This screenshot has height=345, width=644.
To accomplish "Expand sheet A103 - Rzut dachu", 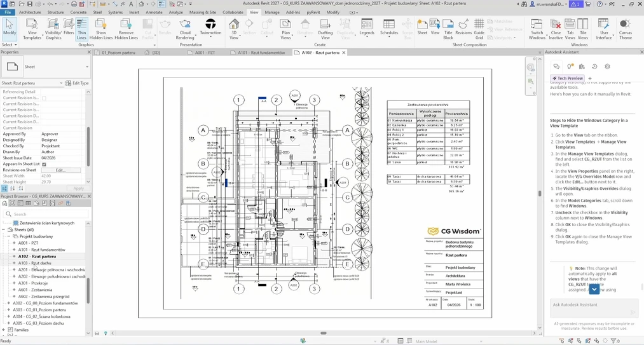I will point(14,263).
